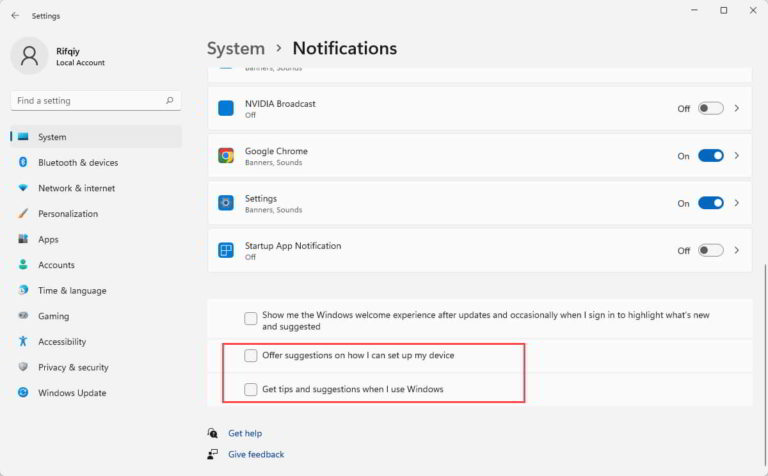This screenshot has width=768, height=476.
Task: Open Bluetooth & devices settings
Action: (x=96, y=162)
